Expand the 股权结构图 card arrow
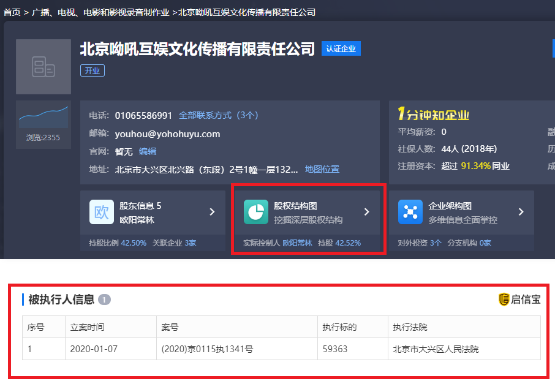Viewport: 555px width, 392px height. (x=367, y=212)
